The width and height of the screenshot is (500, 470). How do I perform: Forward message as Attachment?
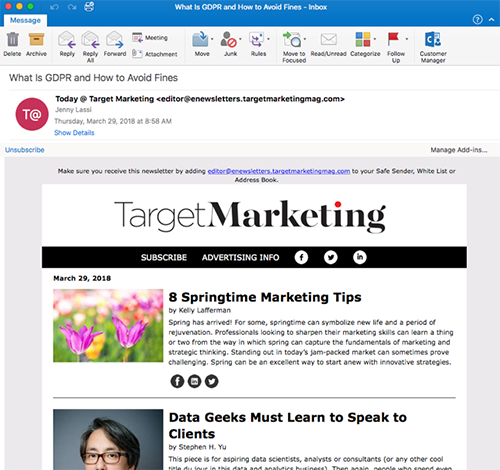154,54
